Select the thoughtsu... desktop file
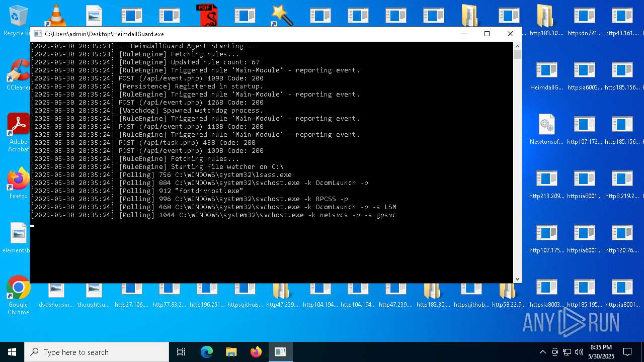This screenshot has width=644, height=362. point(94,296)
